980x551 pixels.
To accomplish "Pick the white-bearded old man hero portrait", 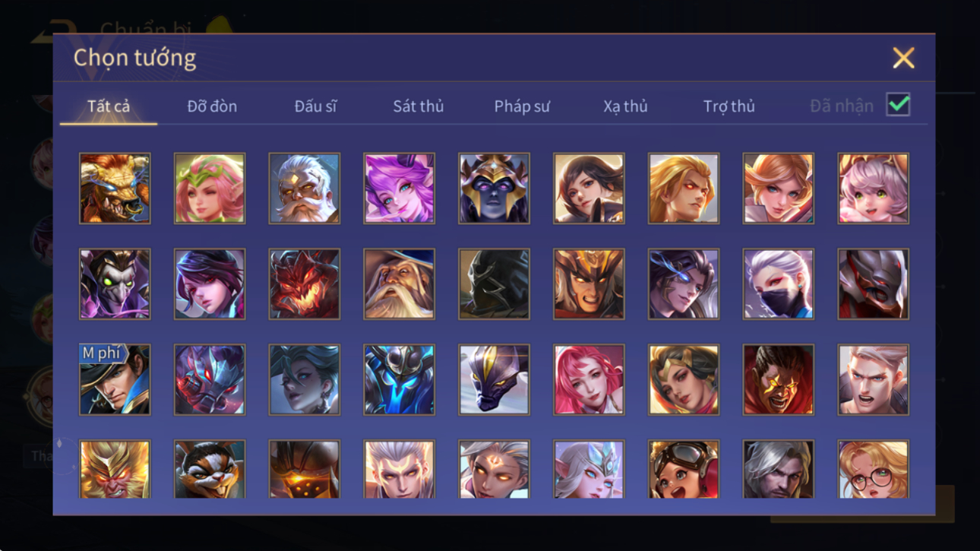I will click(304, 188).
